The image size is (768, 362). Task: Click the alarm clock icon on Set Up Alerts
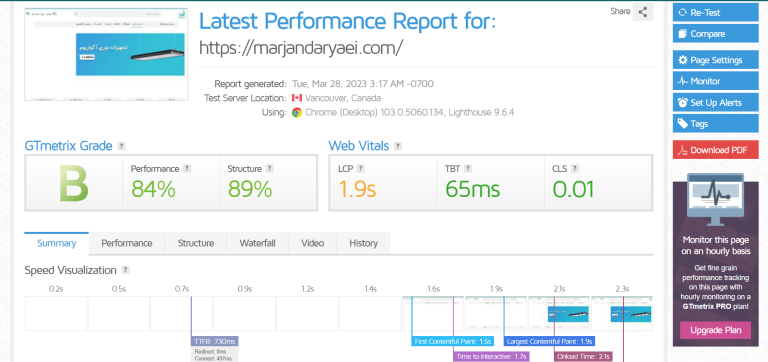click(x=683, y=102)
